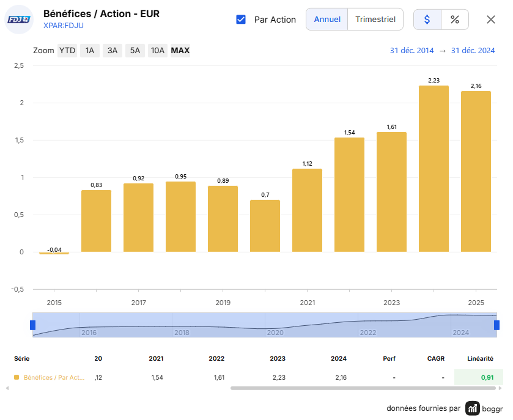Click the 2024 column header in table
Image resolution: width=513 pixels, height=420 pixels.
339,358
